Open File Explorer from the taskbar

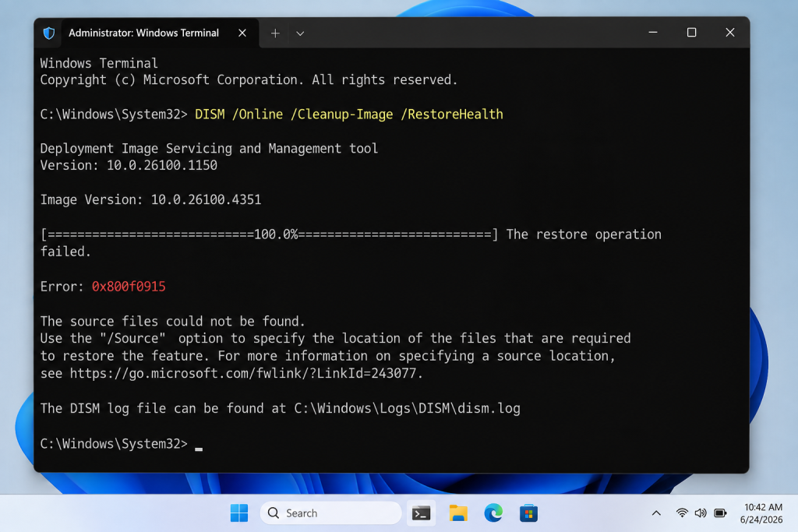coord(458,513)
